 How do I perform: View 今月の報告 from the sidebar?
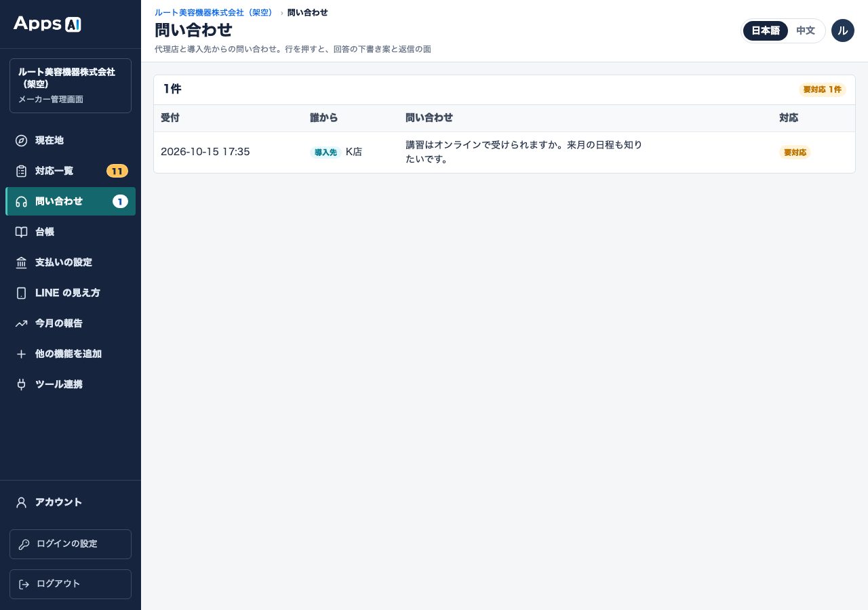click(x=71, y=323)
